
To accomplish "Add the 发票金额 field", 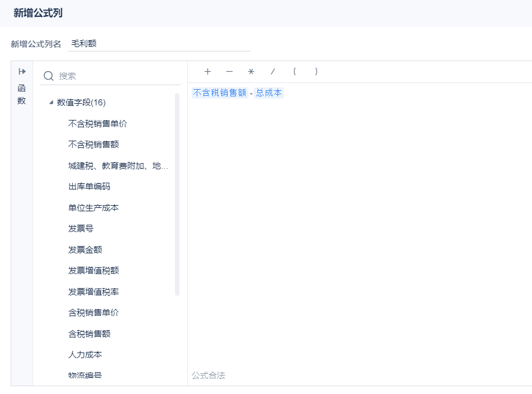I will pos(85,250).
